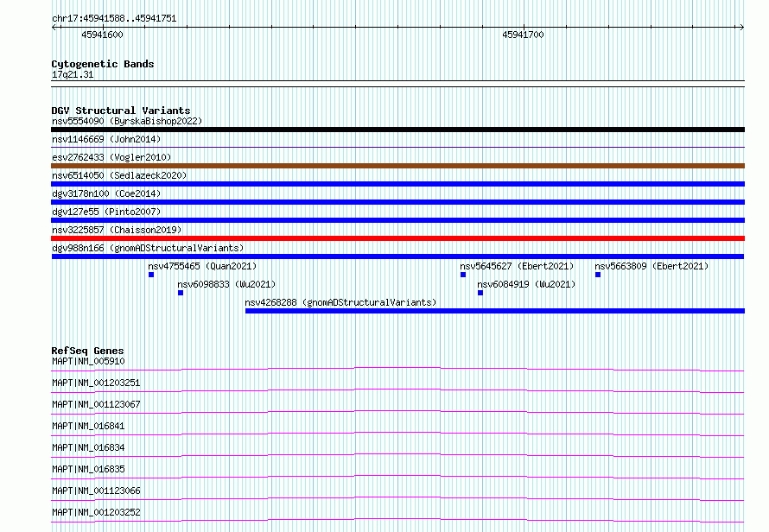This screenshot has width=769, height=532.
Task: Click the chr17:45941588..45941751 region label
Action: [x=114, y=19]
